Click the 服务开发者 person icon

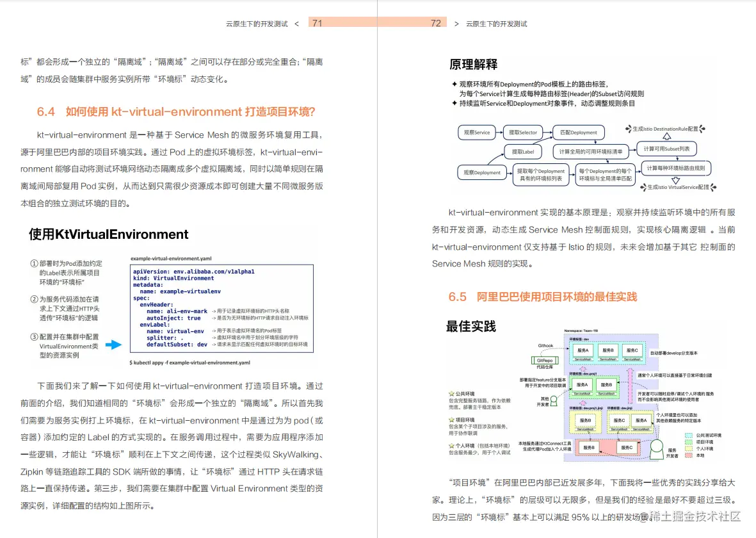[656, 449]
